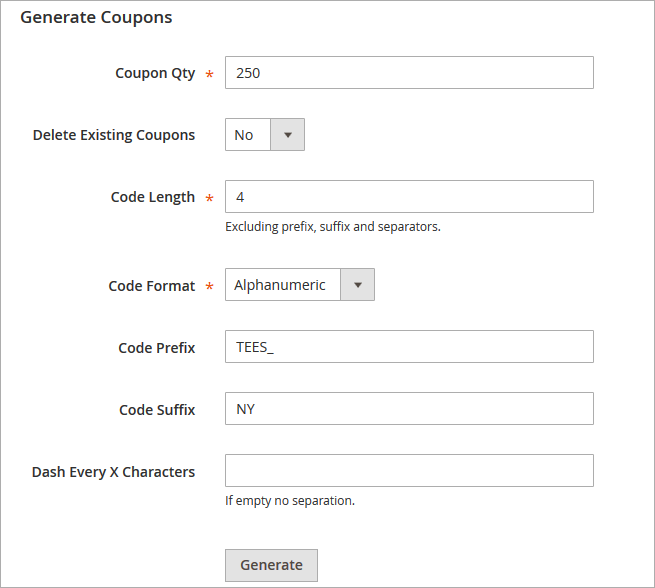The image size is (655, 588).
Task: Click the Coupon Qty input field
Action: [409, 73]
